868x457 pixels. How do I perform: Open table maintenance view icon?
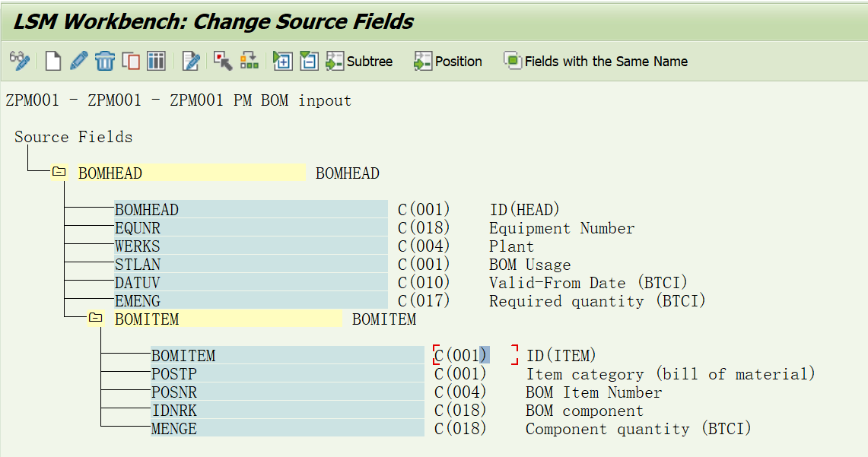tap(156, 61)
